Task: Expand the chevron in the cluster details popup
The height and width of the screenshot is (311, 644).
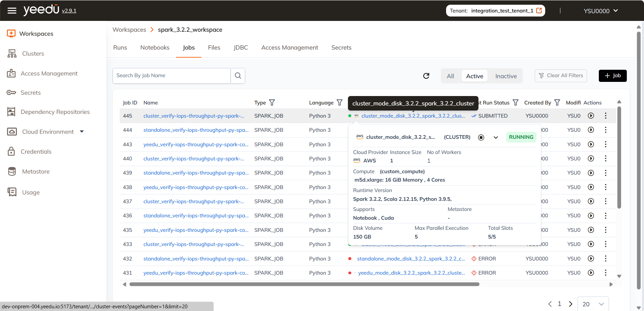Action: 495,137
